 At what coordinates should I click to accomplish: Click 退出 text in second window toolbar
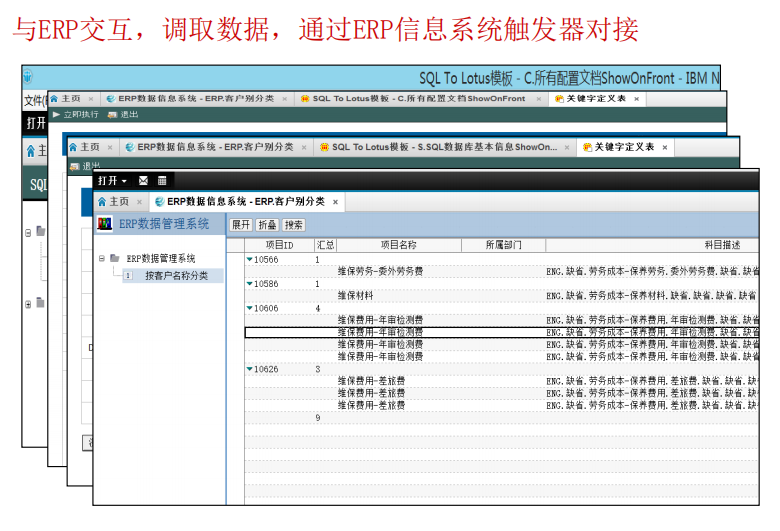pos(129,114)
